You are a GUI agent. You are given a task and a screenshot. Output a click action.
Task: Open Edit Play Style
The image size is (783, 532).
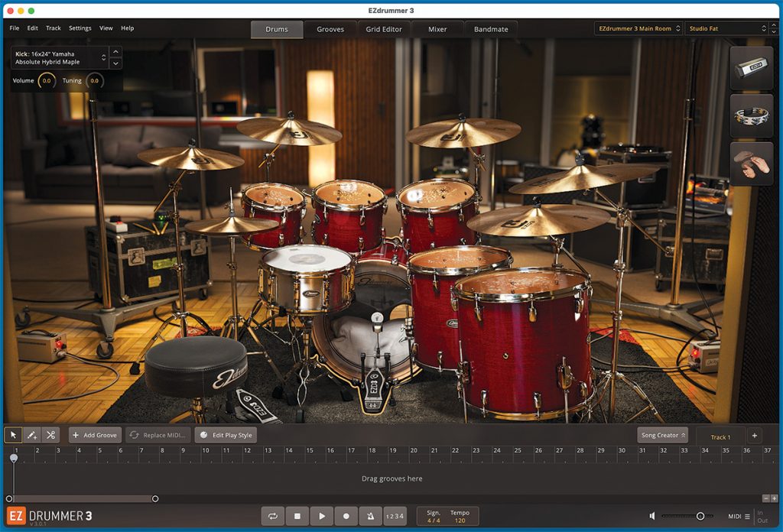tap(226, 435)
